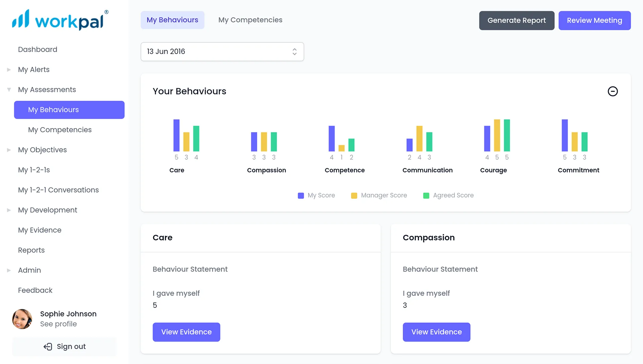The image size is (643, 364).
Task: Expand the Admin section
Action: [x=8, y=270]
